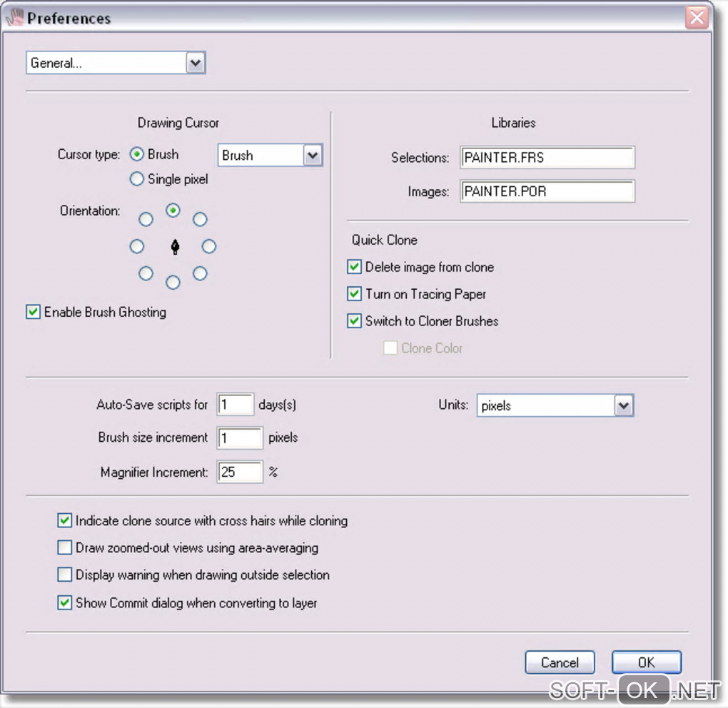Click the Magnifier Increment field

(240, 472)
